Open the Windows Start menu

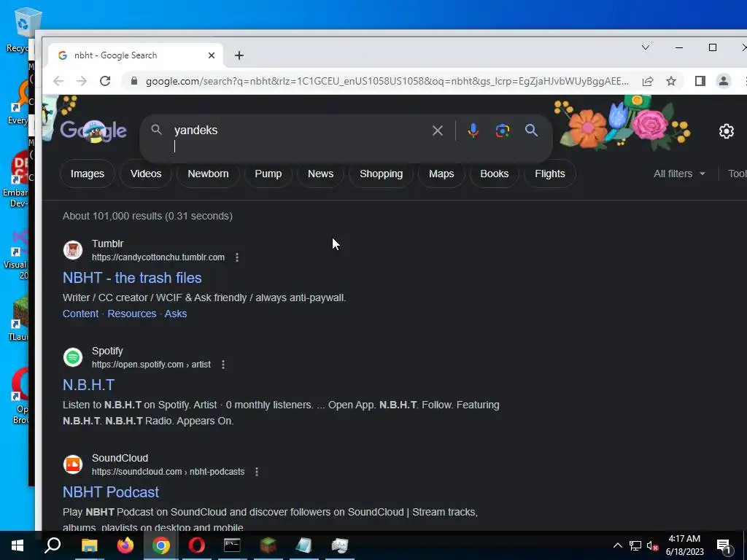coord(18,545)
